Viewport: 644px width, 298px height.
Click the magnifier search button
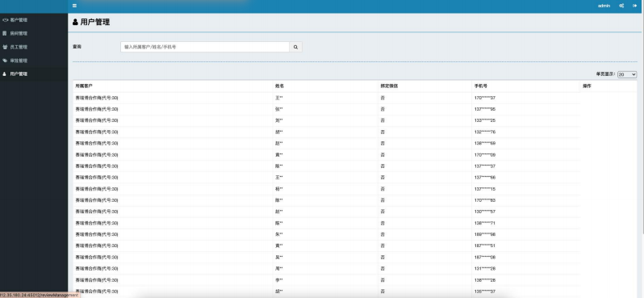coord(295,48)
